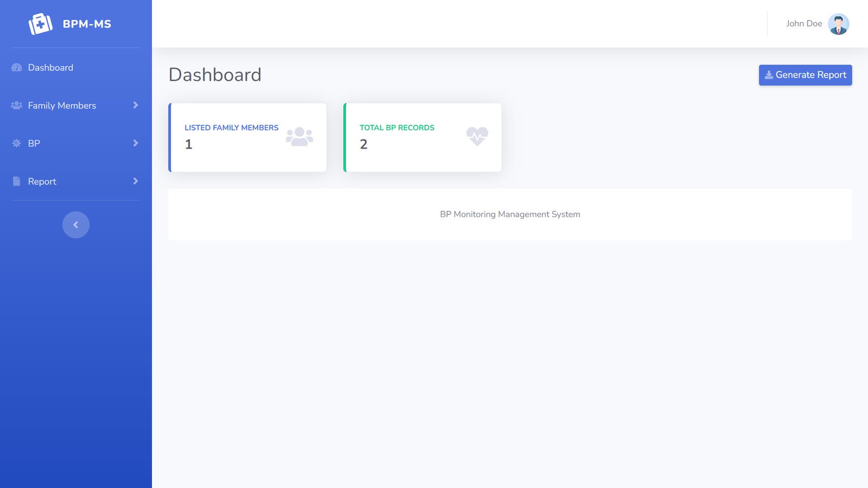868x488 pixels.
Task: Click the download icon inside Generate Report
Action: coord(769,75)
